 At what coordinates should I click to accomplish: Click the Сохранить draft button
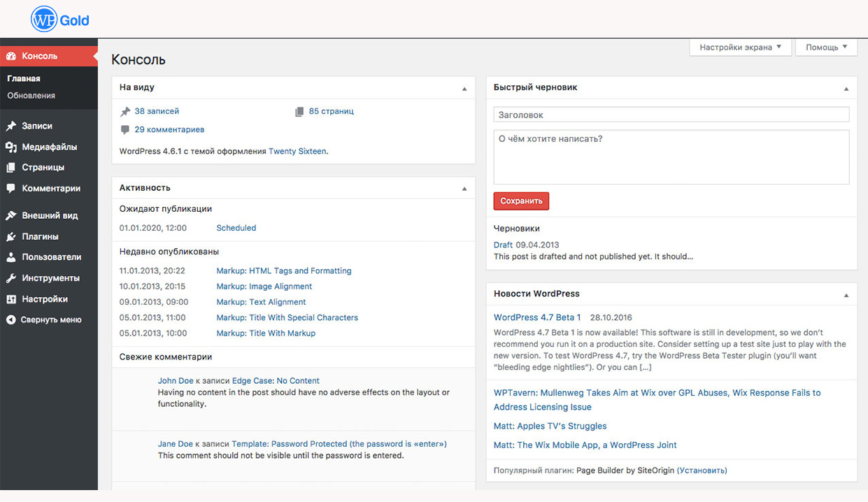click(521, 201)
